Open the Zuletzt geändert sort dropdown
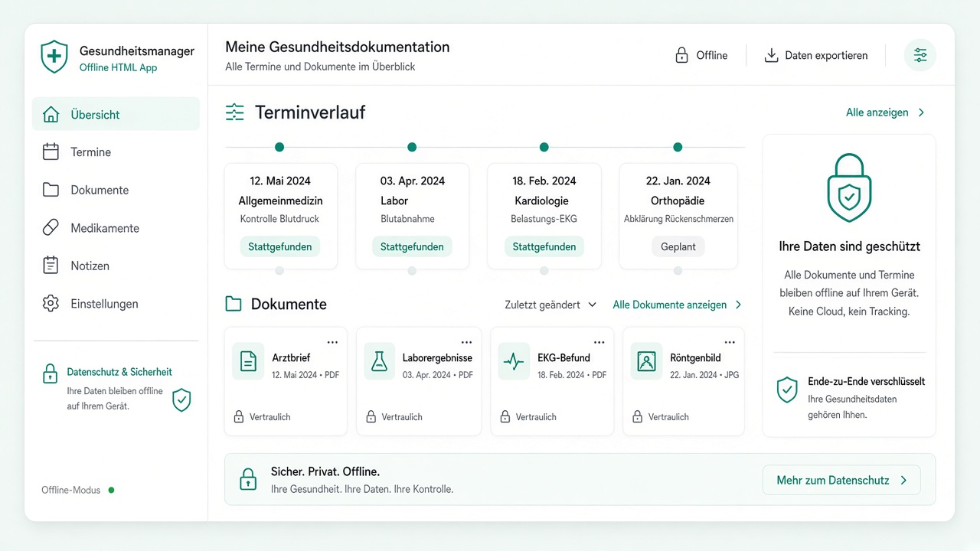 [x=550, y=305]
